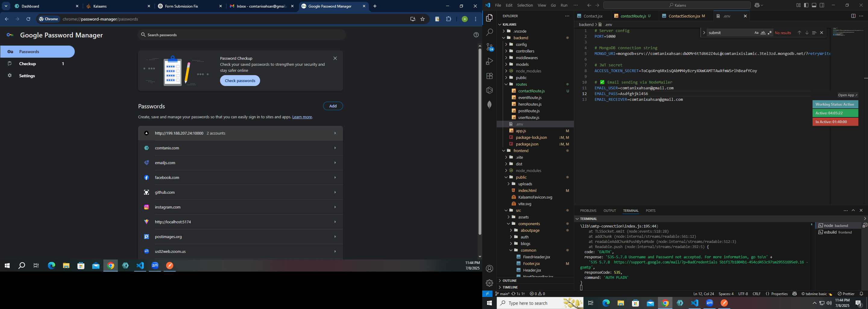Viewport: 868px width, 309px height.
Task: Expand 199.188.207.24:10000 password entry
Action: [240, 133]
